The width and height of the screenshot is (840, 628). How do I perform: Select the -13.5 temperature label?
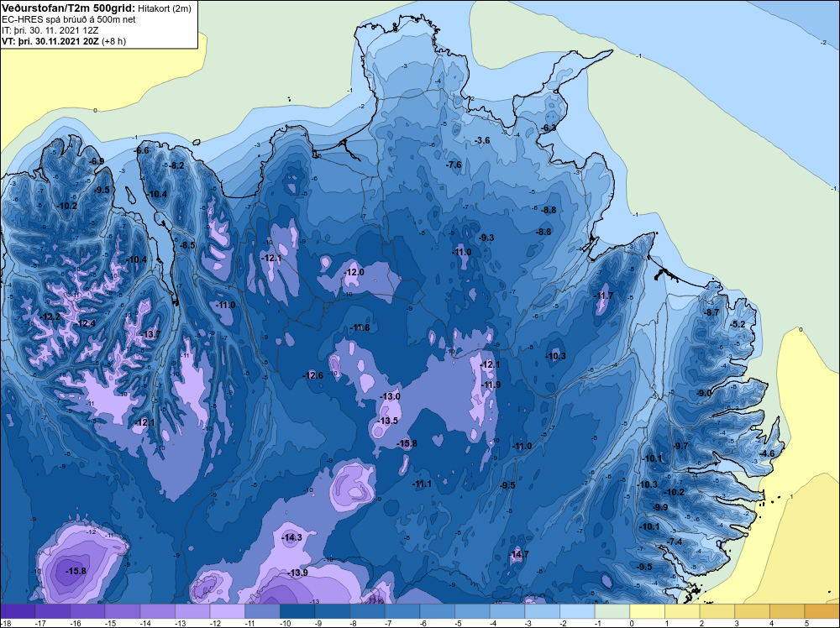[x=388, y=421]
